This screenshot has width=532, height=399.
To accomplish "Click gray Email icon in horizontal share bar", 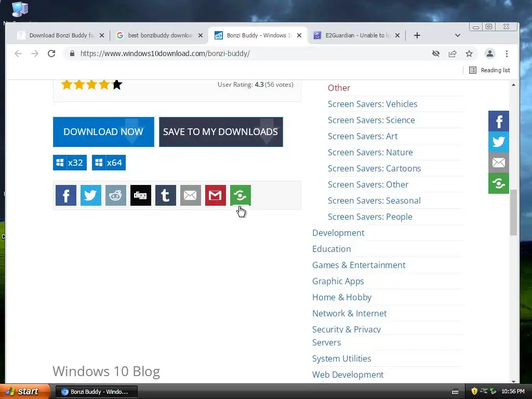I will click(x=190, y=195).
